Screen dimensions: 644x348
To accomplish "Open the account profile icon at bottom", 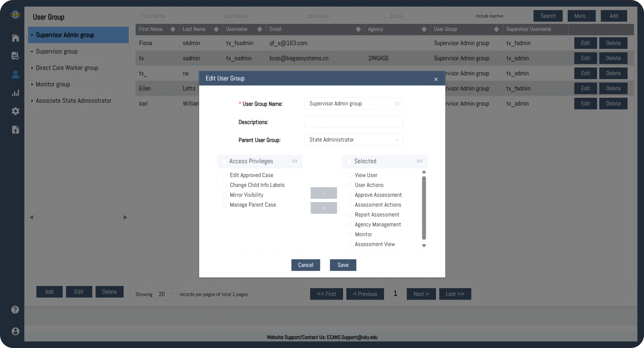I will click(x=15, y=331).
